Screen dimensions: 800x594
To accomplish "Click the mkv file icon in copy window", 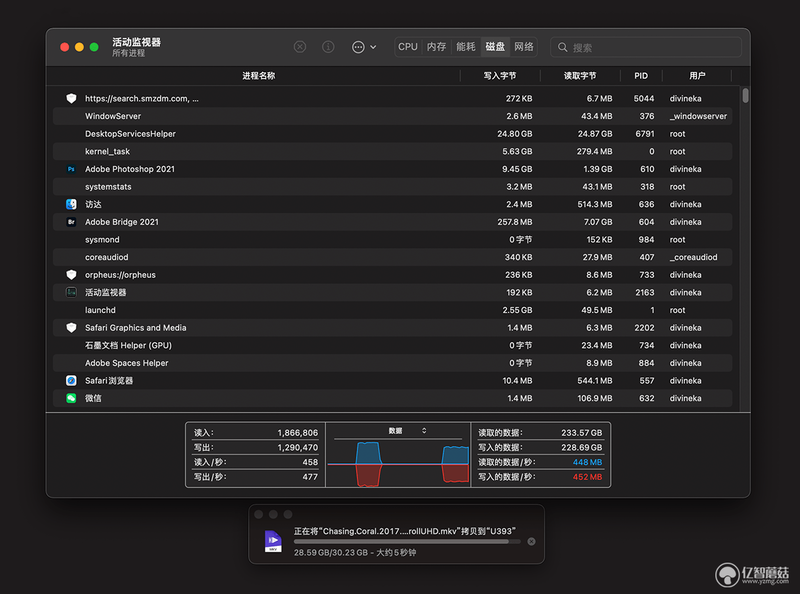I will [x=273, y=541].
